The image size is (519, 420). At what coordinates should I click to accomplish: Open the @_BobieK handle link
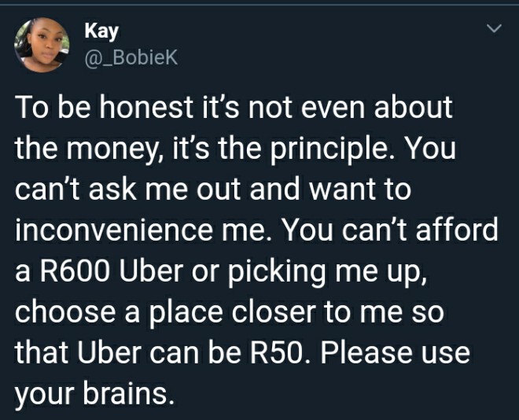click(131, 58)
